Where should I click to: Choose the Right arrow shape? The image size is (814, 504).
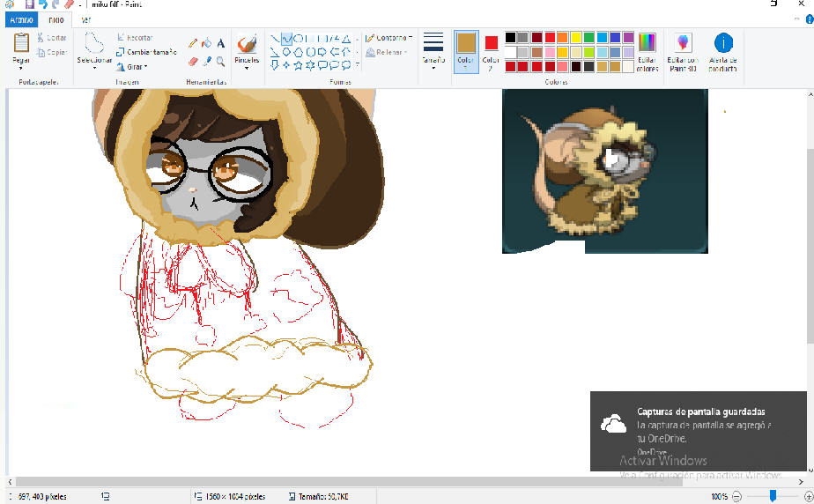(x=322, y=52)
